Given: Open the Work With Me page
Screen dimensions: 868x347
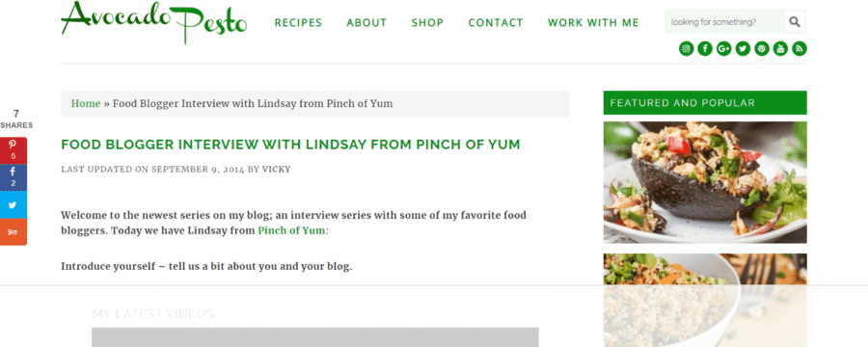Looking at the screenshot, I should click(593, 23).
